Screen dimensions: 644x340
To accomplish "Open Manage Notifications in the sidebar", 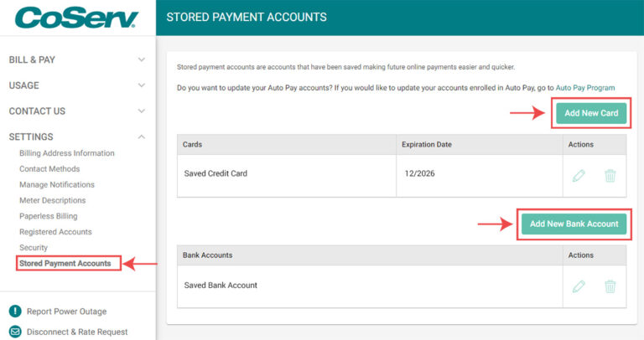I will click(x=57, y=184).
